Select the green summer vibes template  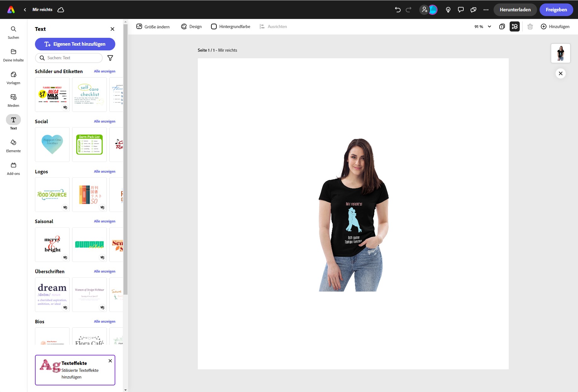click(89, 245)
